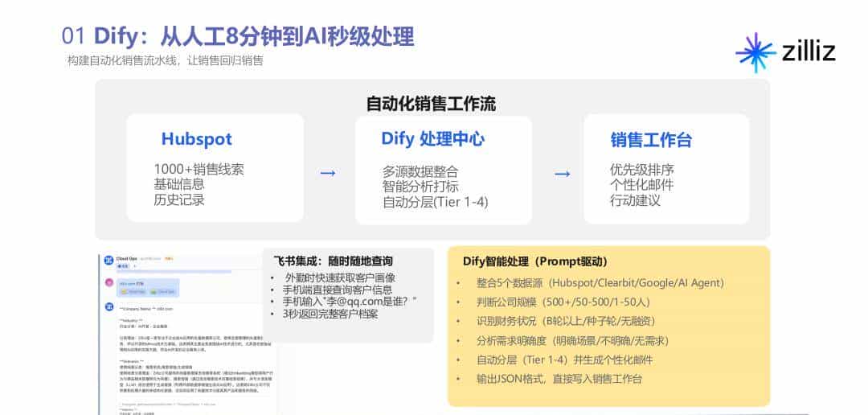Image resolution: width=868 pixels, height=415 pixels.
Task: Click bullet "分析需求明确度" line
Action: click(x=572, y=341)
